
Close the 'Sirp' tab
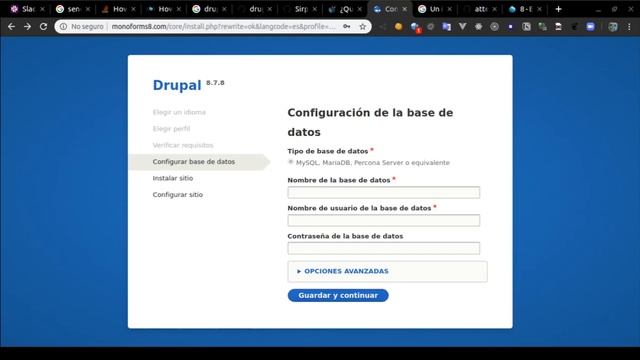314,9
